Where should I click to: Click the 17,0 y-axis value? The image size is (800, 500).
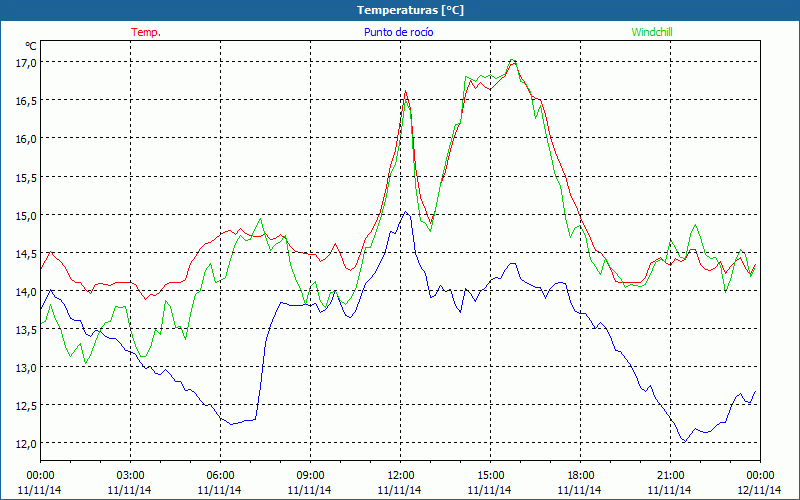pyautogui.click(x=26, y=62)
